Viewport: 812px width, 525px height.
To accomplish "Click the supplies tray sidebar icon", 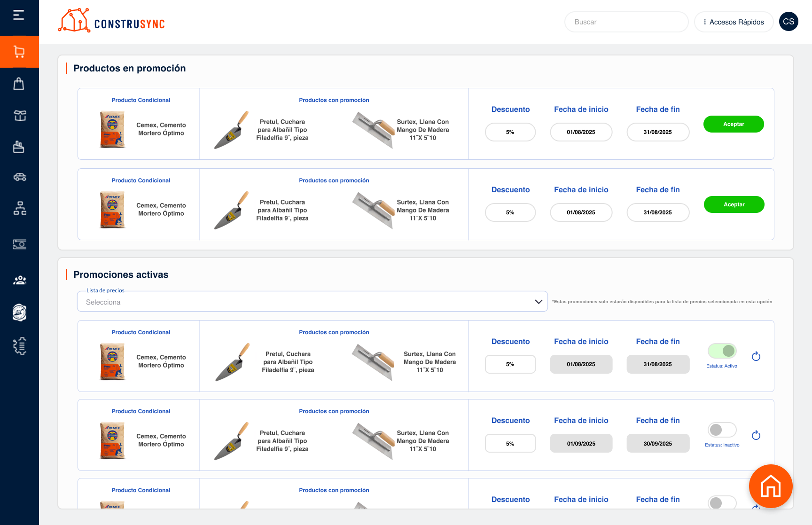I will point(19,147).
